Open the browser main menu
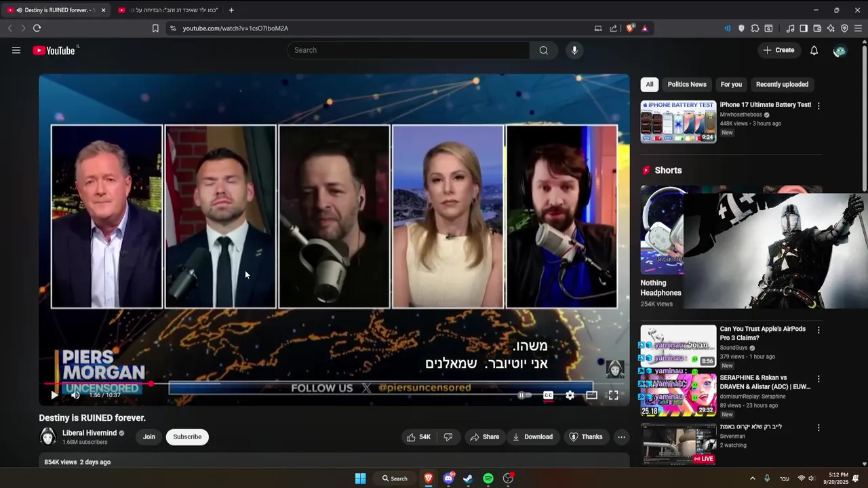This screenshot has width=868, height=488. 858,28
